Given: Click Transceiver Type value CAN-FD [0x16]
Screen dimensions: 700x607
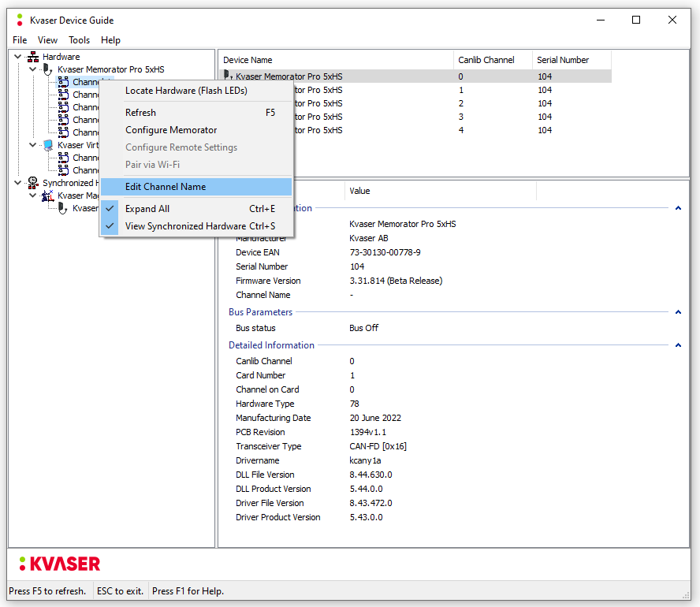Looking at the screenshot, I should (x=378, y=446).
